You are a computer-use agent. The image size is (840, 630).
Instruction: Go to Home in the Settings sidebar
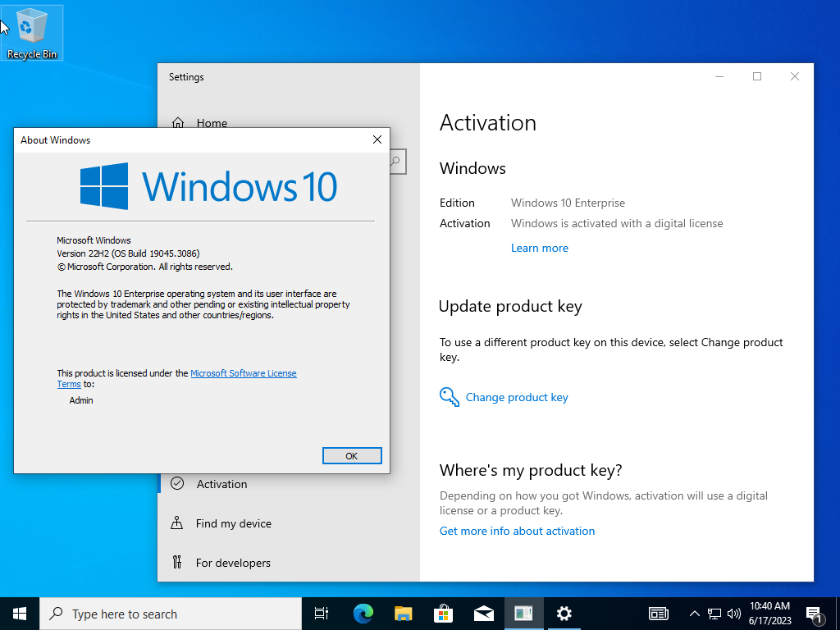(x=212, y=123)
